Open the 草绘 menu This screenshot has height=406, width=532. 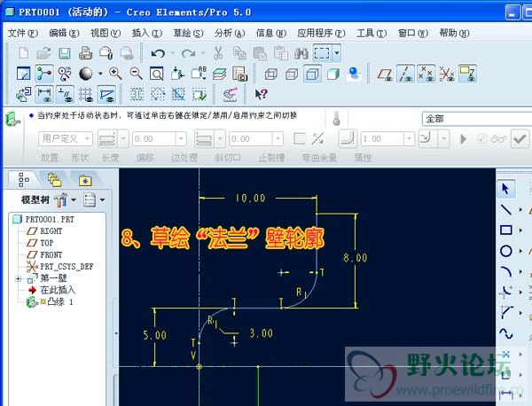click(188, 33)
